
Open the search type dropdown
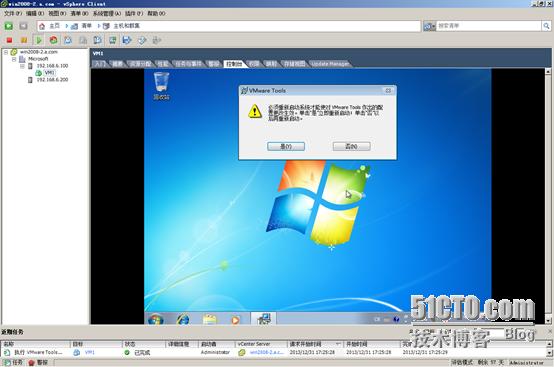pyautogui.click(x=429, y=26)
